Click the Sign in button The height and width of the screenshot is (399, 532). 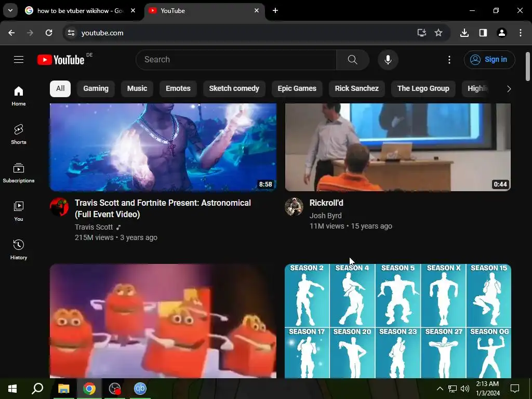489,60
